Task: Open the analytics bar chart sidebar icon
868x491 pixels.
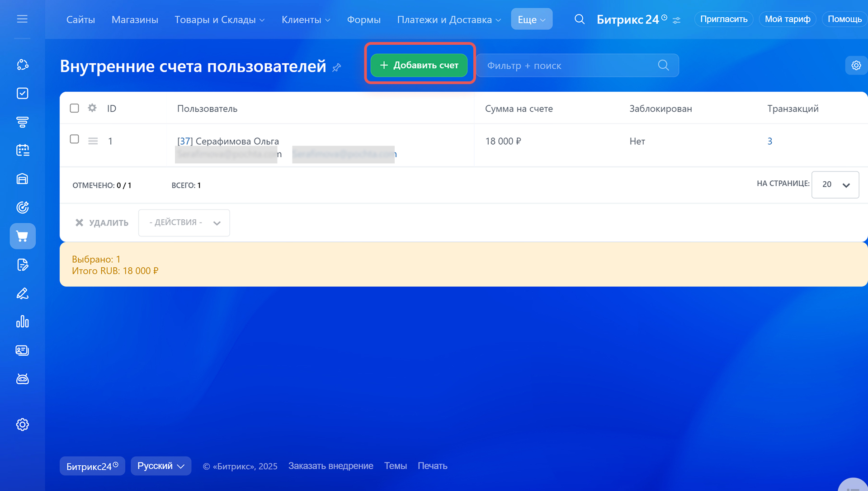Action: [23, 322]
